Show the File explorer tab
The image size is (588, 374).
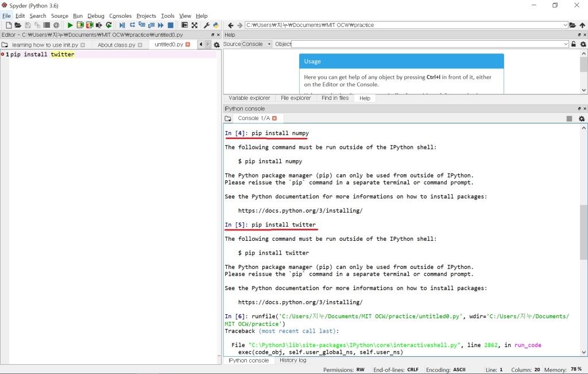pyautogui.click(x=296, y=98)
